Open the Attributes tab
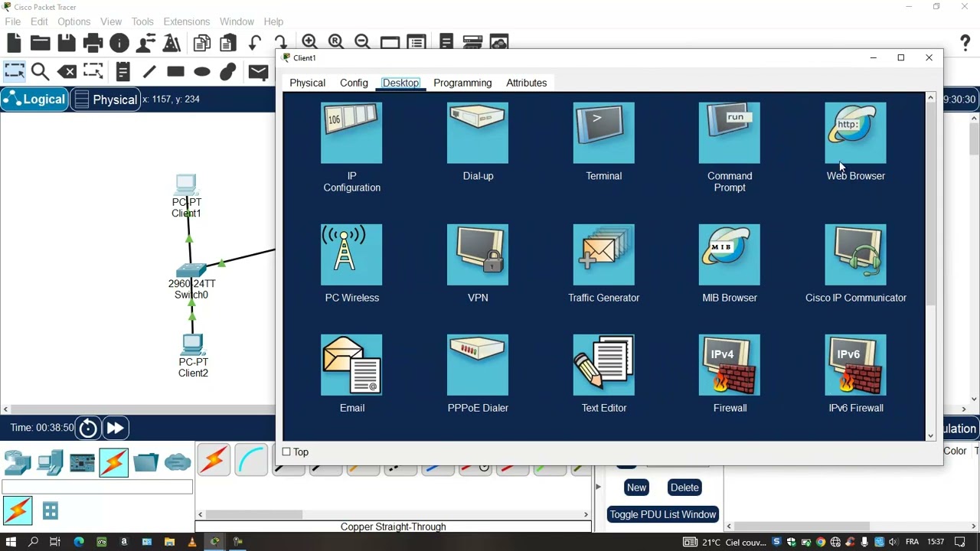The width and height of the screenshot is (980, 551). point(526,83)
